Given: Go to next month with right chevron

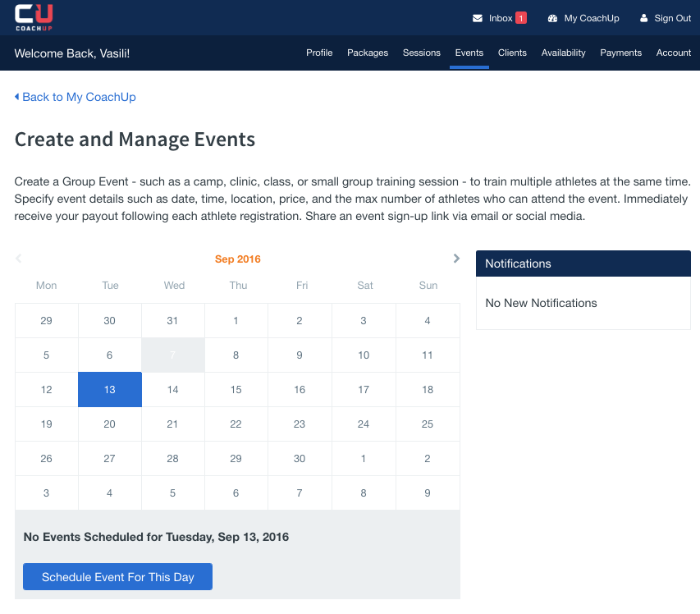Looking at the screenshot, I should point(456,259).
